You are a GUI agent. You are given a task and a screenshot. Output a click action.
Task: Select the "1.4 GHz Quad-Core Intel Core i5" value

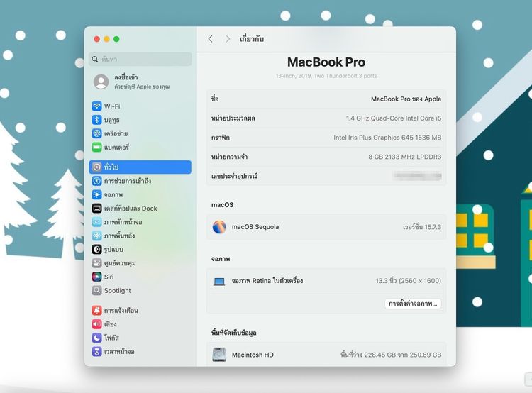pyautogui.click(x=394, y=118)
